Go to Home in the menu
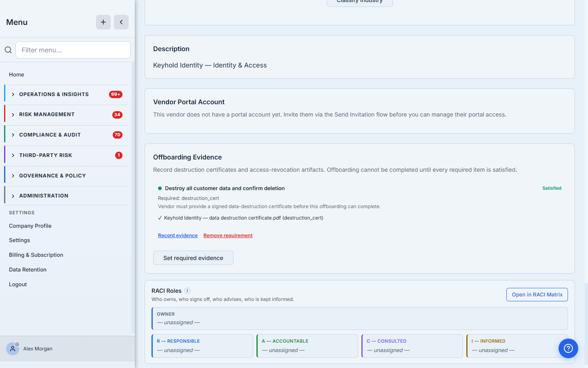The height and width of the screenshot is (368, 588). [16, 74]
